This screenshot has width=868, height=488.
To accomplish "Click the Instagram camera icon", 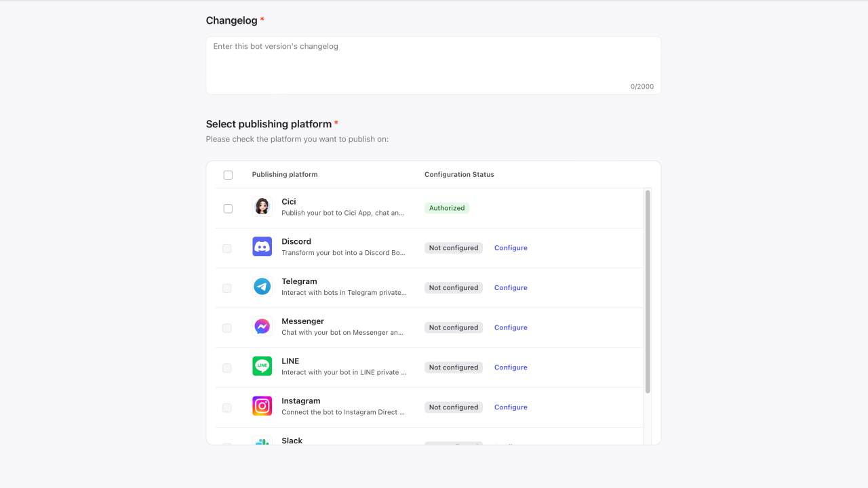I will 262,407.
